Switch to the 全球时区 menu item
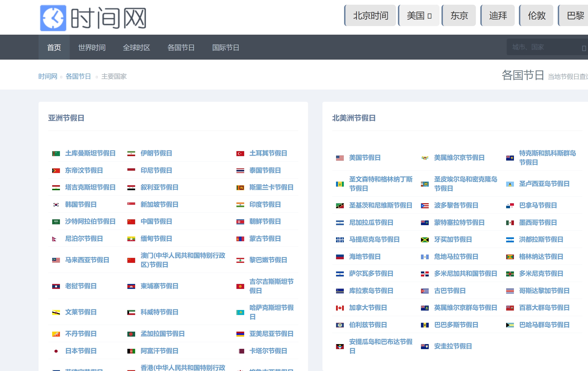 (x=136, y=47)
